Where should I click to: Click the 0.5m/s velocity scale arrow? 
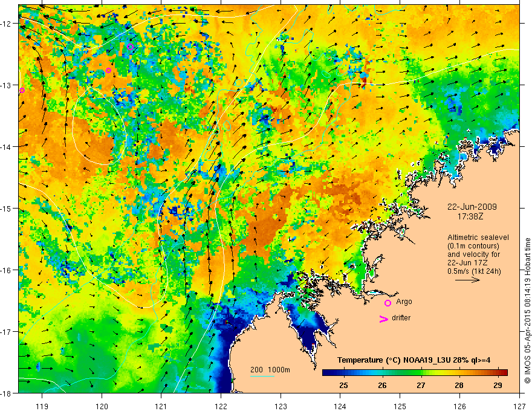click(x=467, y=280)
